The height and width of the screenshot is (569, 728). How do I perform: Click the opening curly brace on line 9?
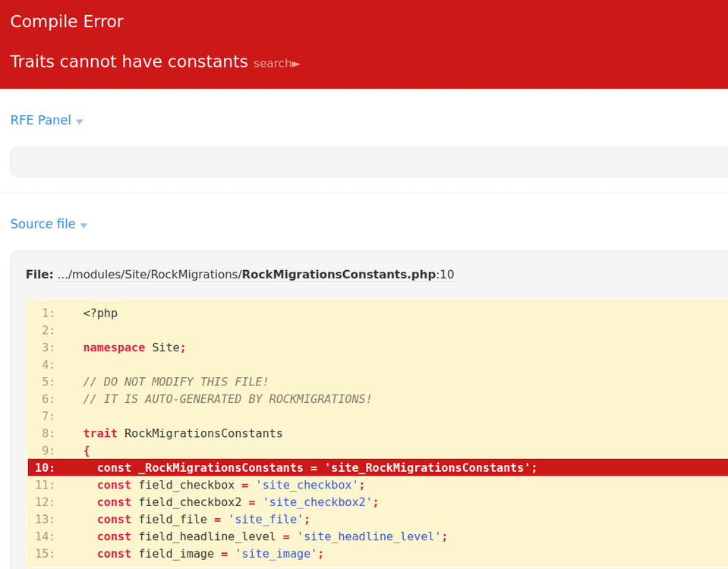click(x=87, y=451)
